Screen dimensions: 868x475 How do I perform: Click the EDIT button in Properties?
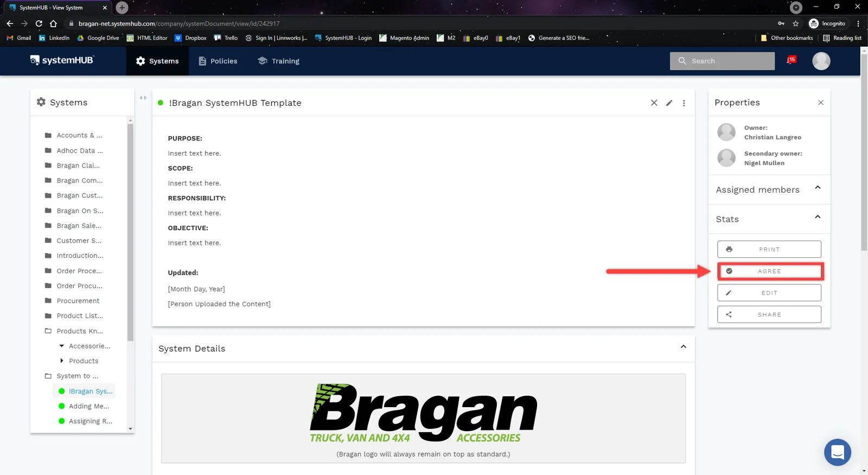(769, 293)
